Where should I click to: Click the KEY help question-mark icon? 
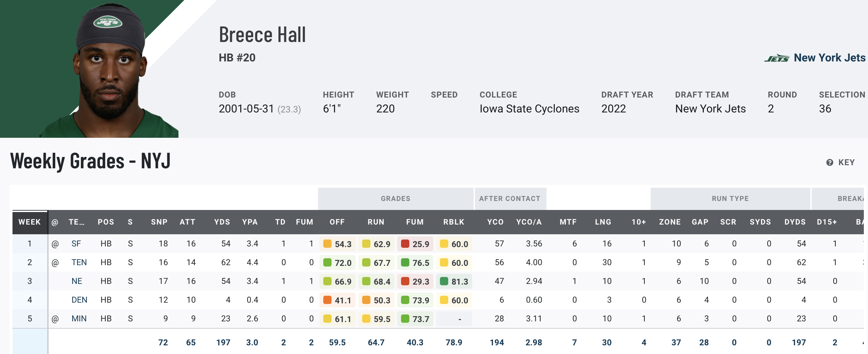829,162
